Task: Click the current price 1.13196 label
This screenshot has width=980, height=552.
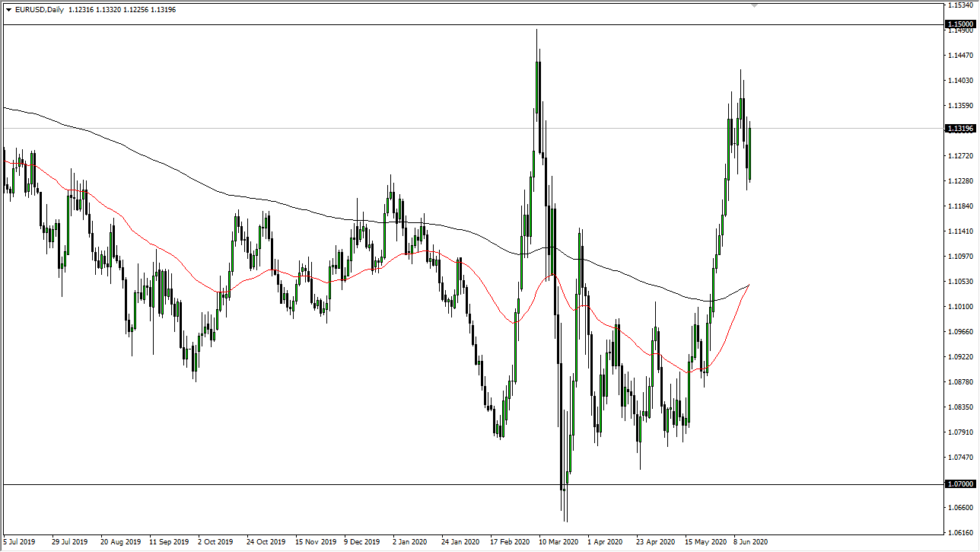Action: [959, 128]
